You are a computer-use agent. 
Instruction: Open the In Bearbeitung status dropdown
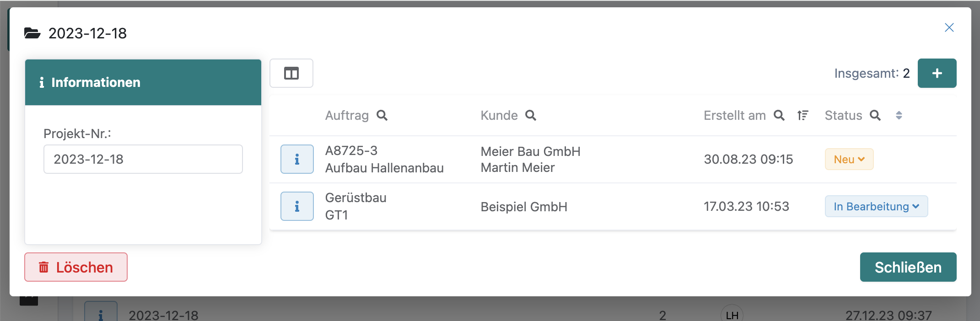point(876,206)
